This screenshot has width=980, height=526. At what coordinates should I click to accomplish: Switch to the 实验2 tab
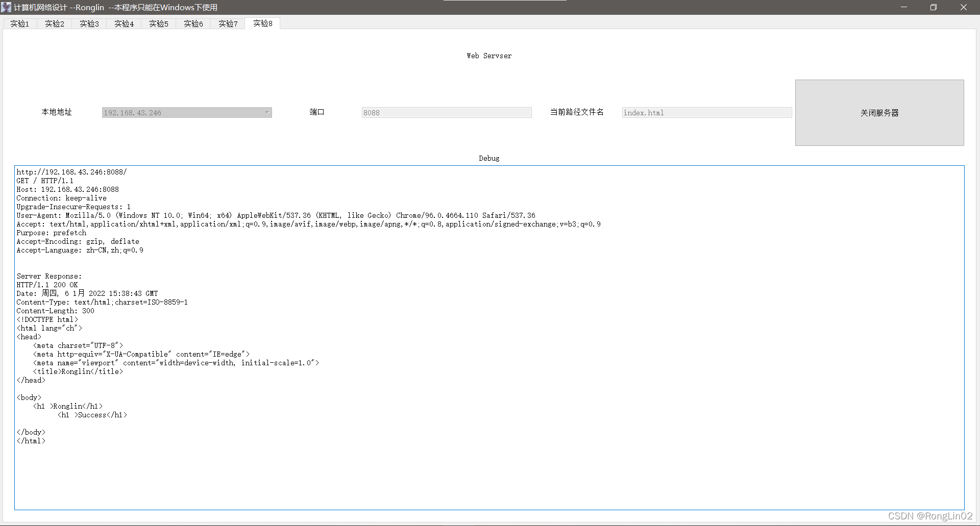(55, 23)
